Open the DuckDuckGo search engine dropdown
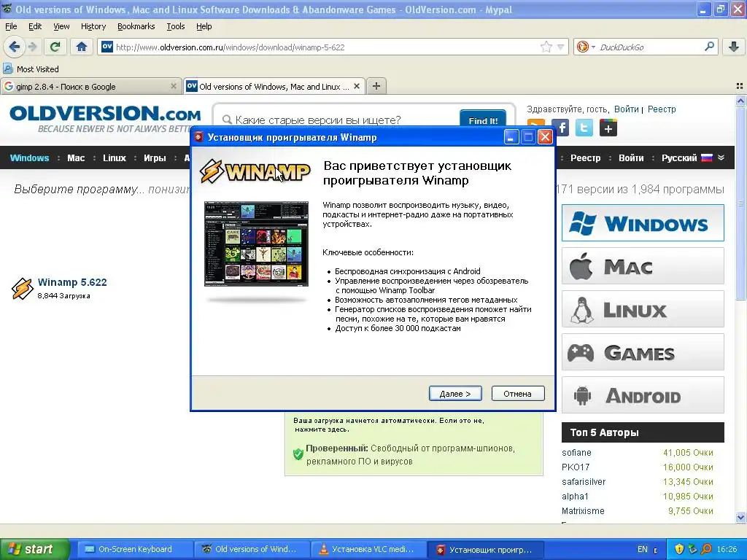 [x=593, y=47]
